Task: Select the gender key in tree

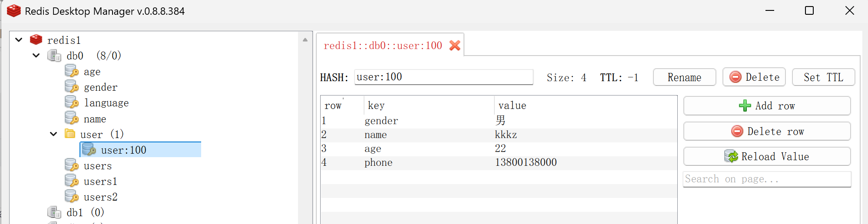Action: point(100,87)
